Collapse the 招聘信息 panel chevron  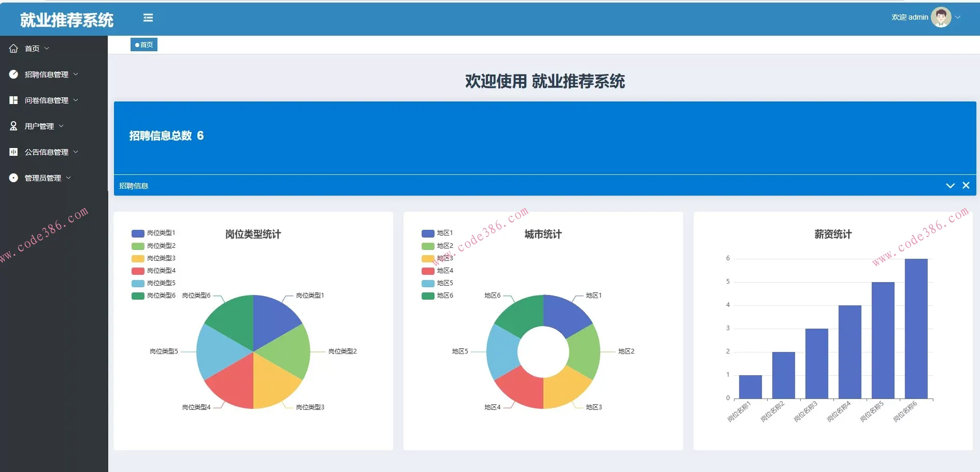[950, 185]
